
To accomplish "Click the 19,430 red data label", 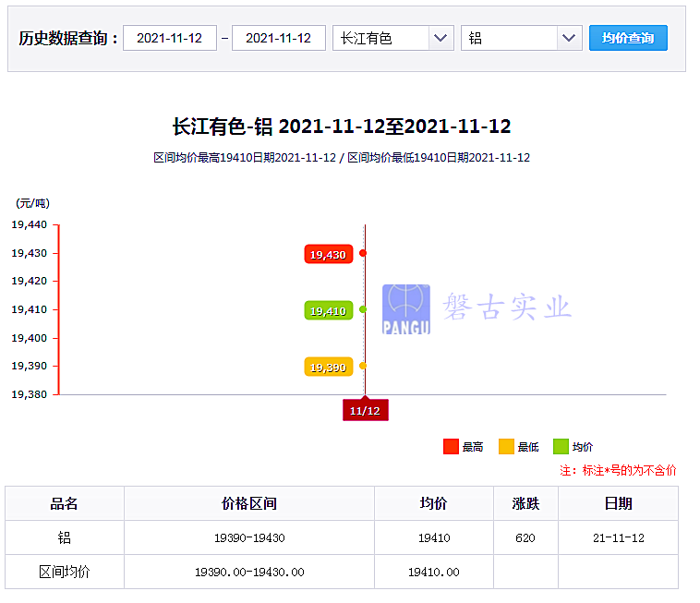I will tap(329, 255).
